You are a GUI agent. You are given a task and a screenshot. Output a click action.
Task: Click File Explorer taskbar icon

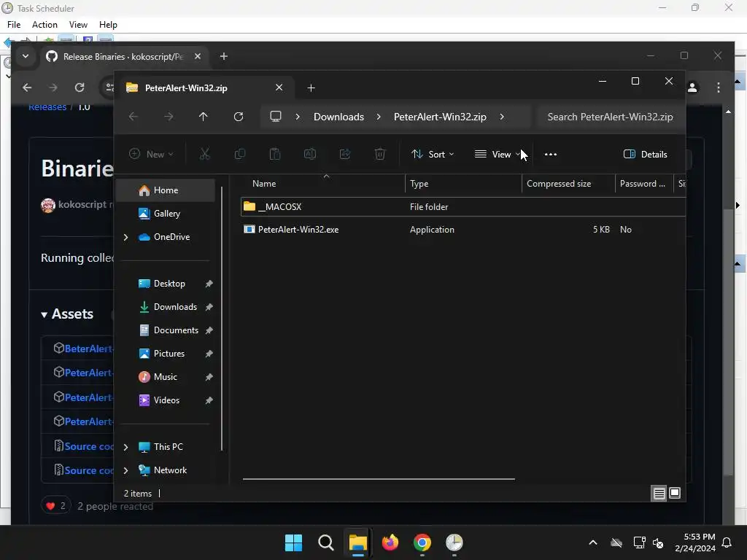357,542
